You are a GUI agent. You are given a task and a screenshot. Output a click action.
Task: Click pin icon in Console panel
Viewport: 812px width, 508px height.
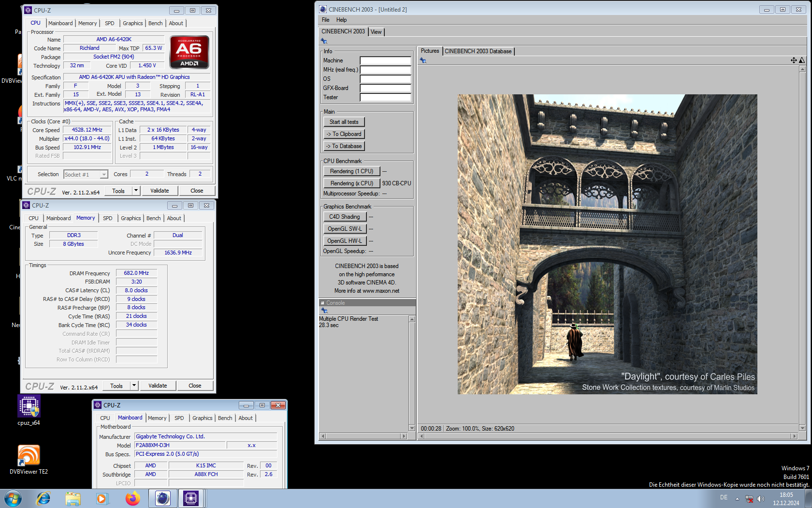click(324, 311)
